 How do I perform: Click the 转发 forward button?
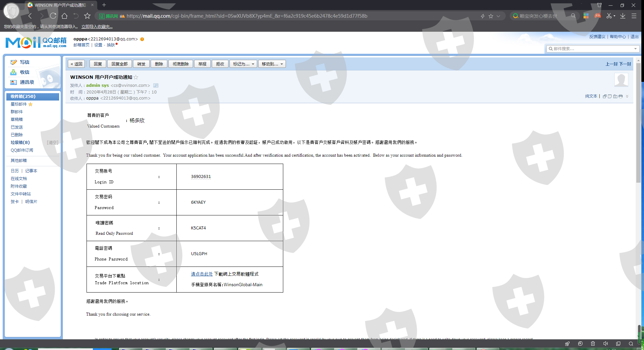coord(141,64)
